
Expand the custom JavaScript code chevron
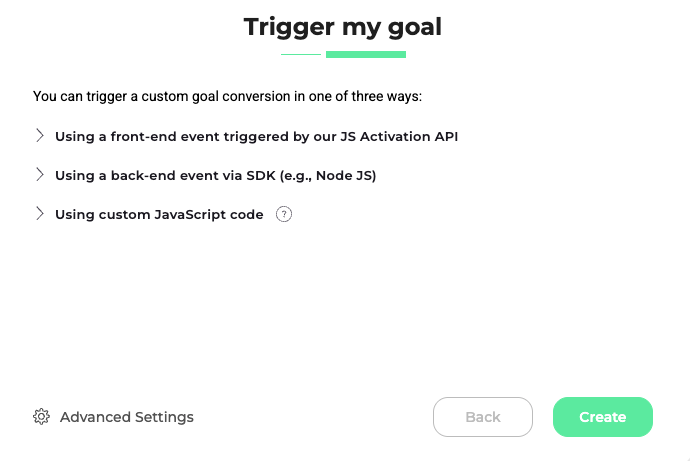(40, 214)
